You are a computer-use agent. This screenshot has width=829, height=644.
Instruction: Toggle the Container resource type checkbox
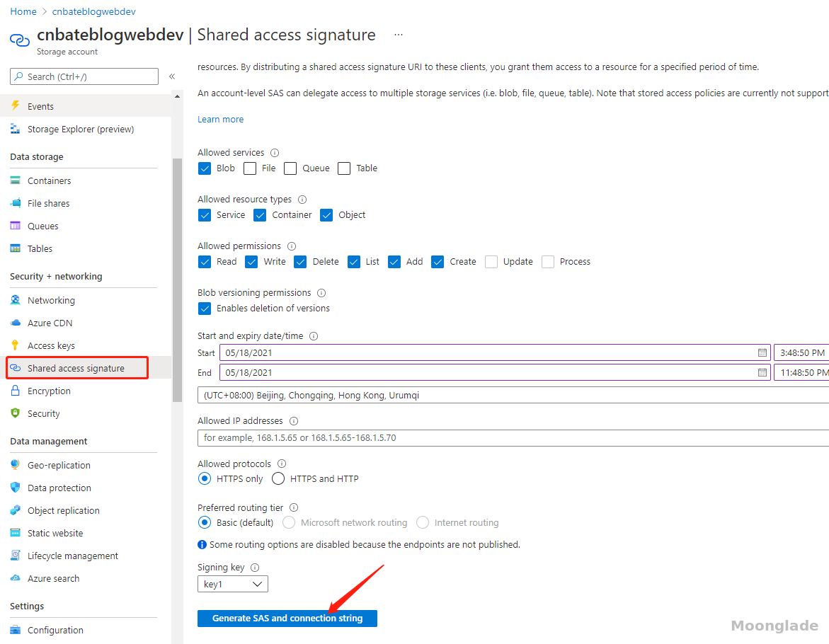click(260, 215)
